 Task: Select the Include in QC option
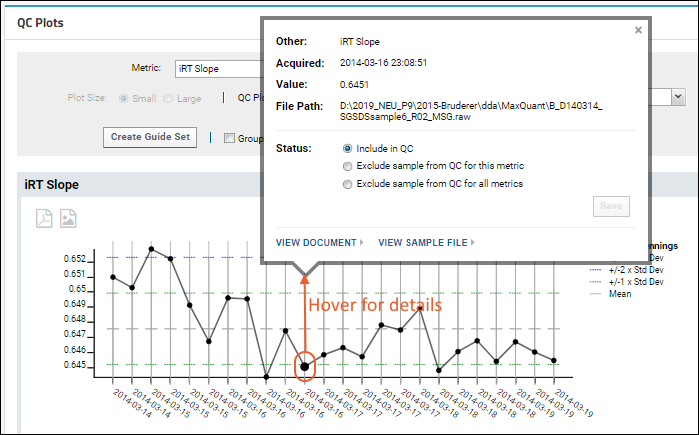347,147
